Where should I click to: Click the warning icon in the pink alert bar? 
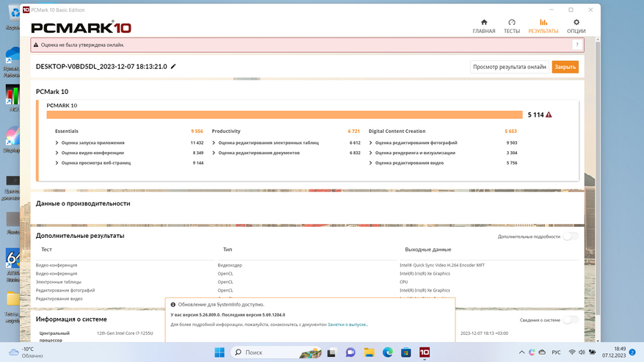click(36, 45)
